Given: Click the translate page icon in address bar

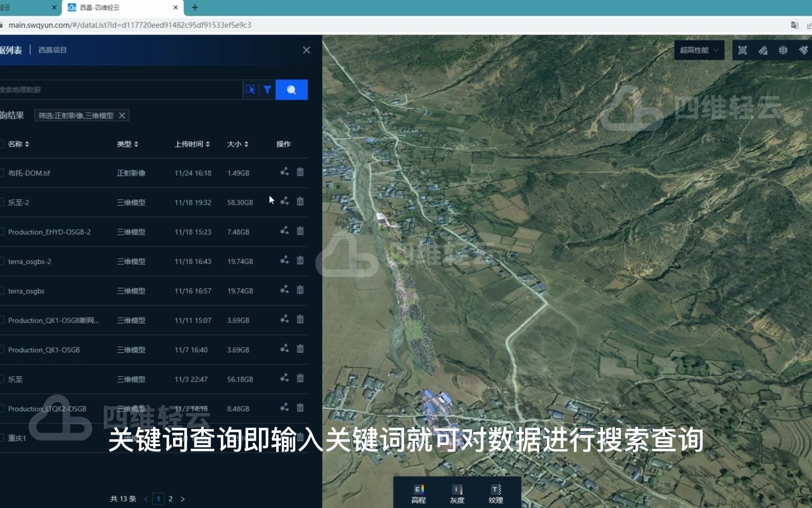Looking at the screenshot, I should point(795,25).
